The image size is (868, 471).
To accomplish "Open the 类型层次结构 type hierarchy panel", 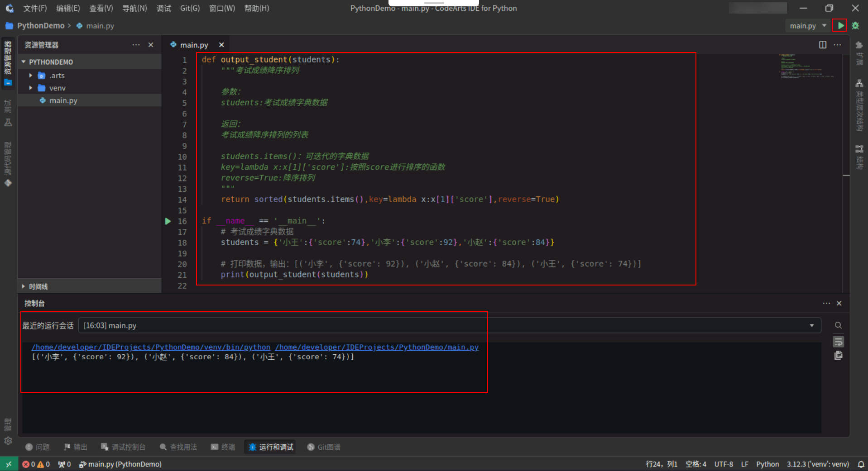I will [x=859, y=105].
